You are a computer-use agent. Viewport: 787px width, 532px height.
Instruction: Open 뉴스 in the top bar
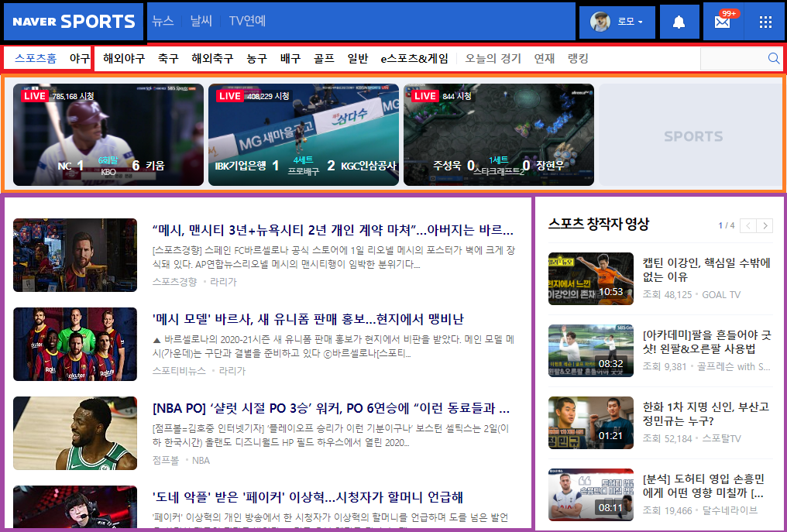tap(163, 21)
